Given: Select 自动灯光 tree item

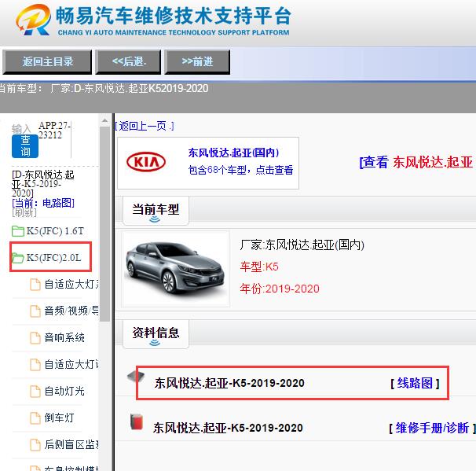Looking at the screenshot, I should (64, 392).
